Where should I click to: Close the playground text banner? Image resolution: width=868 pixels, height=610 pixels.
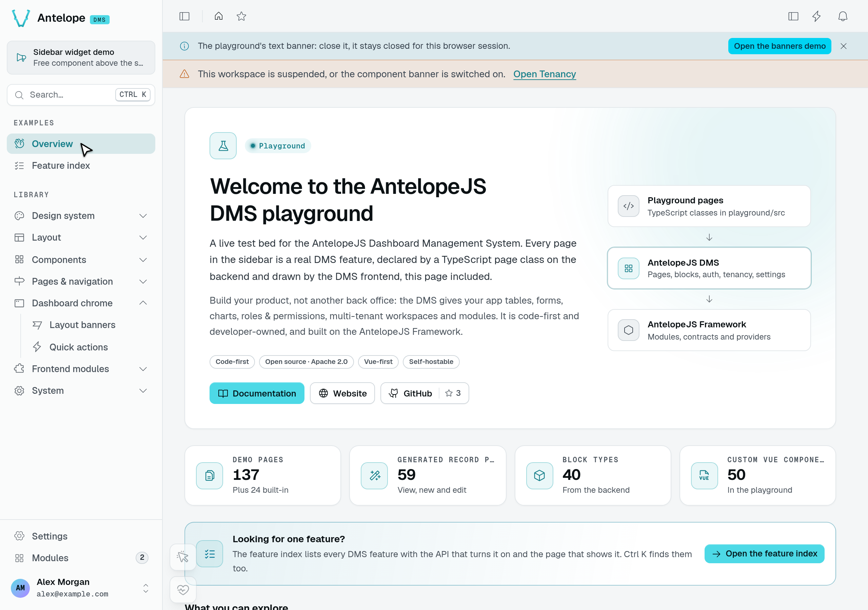pyautogui.click(x=844, y=46)
